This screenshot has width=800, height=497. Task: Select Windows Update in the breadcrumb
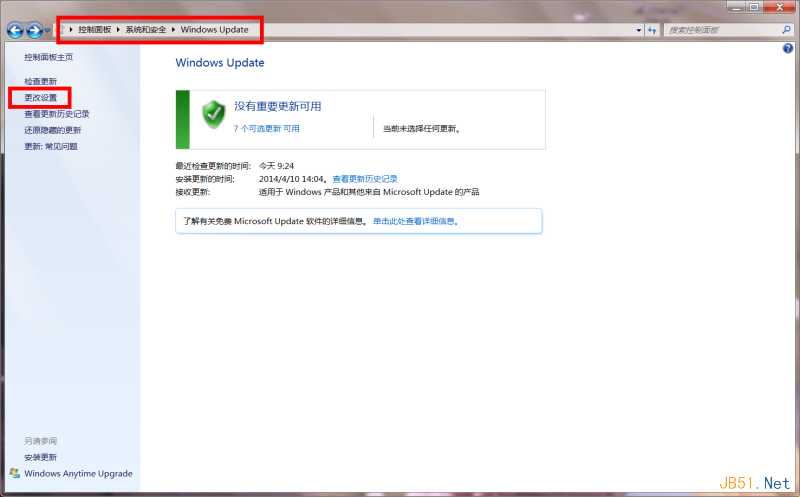(214, 30)
